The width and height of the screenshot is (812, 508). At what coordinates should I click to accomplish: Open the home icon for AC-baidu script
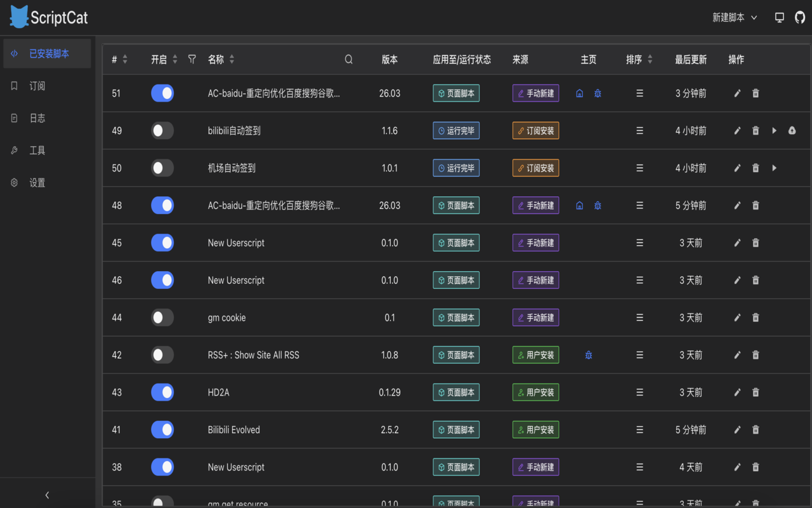579,93
